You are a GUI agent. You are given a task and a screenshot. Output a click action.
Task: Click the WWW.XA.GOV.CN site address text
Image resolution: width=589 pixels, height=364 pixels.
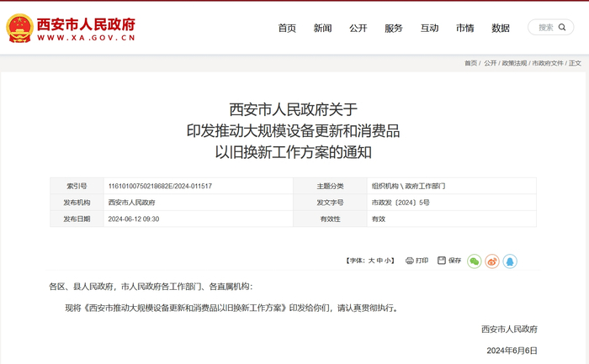point(86,38)
